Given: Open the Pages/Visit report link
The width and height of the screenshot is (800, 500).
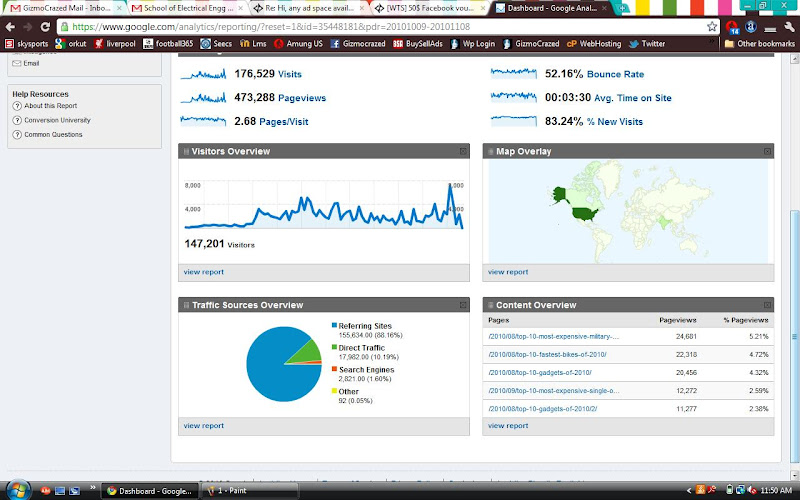Looking at the screenshot, I should click(x=284, y=122).
